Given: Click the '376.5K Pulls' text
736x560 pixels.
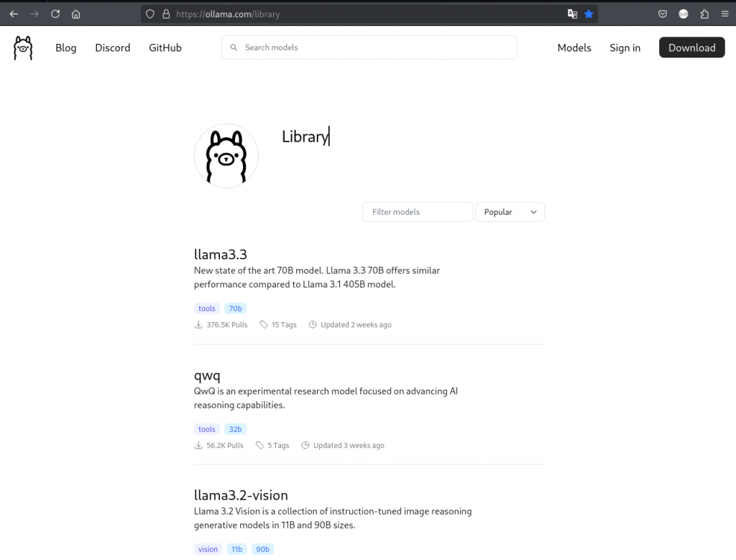Looking at the screenshot, I should tap(226, 324).
